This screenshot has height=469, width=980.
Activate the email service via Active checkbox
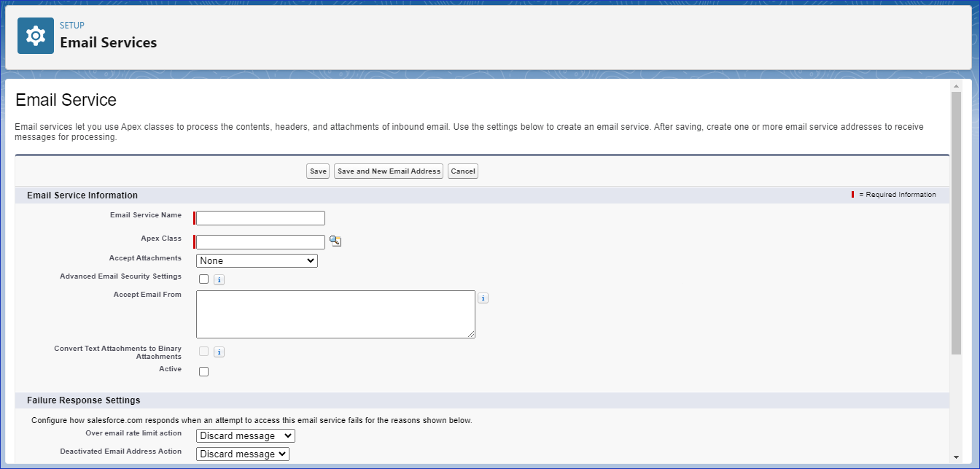coord(203,371)
